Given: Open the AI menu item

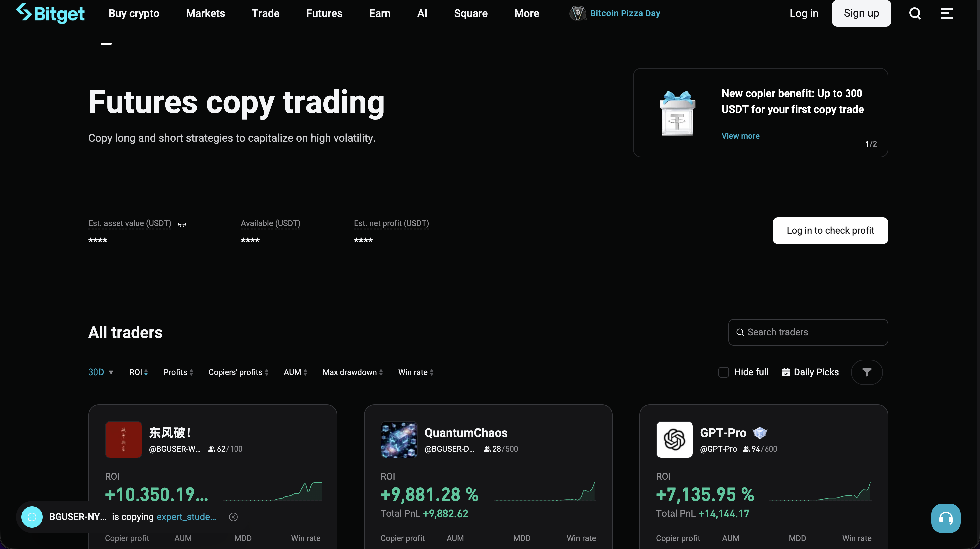Looking at the screenshot, I should pos(422,13).
